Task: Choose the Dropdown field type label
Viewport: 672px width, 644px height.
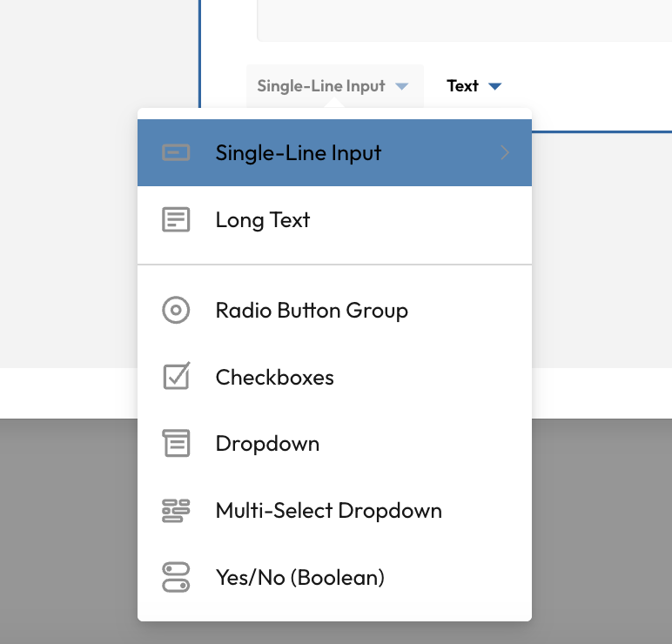Action: (267, 444)
